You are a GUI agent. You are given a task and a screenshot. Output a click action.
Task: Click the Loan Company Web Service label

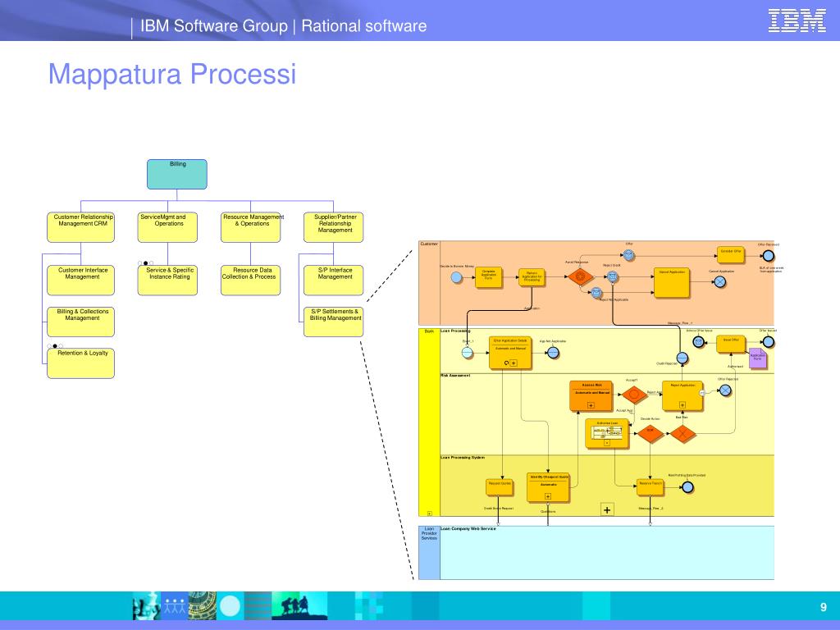(x=468, y=529)
